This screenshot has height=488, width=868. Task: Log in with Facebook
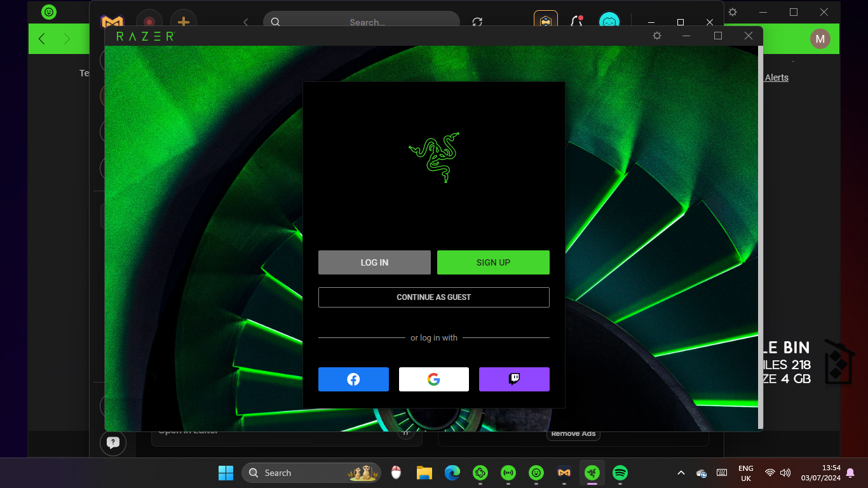click(353, 379)
